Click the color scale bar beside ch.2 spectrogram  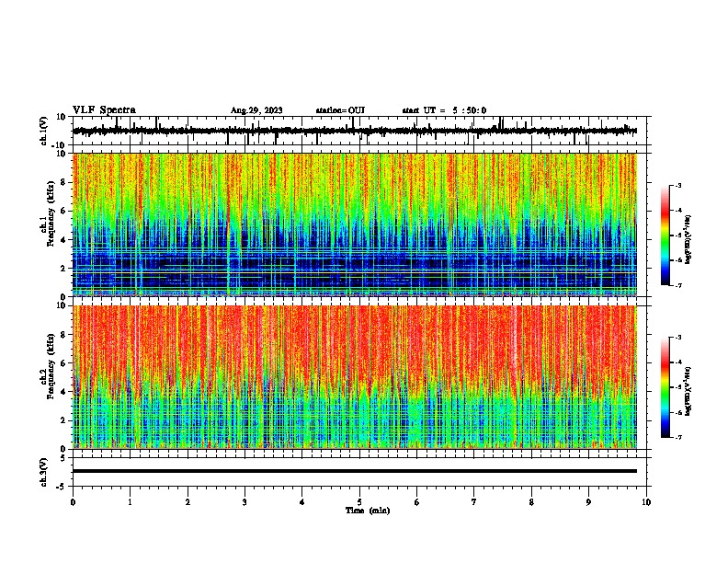pyautogui.click(x=665, y=387)
